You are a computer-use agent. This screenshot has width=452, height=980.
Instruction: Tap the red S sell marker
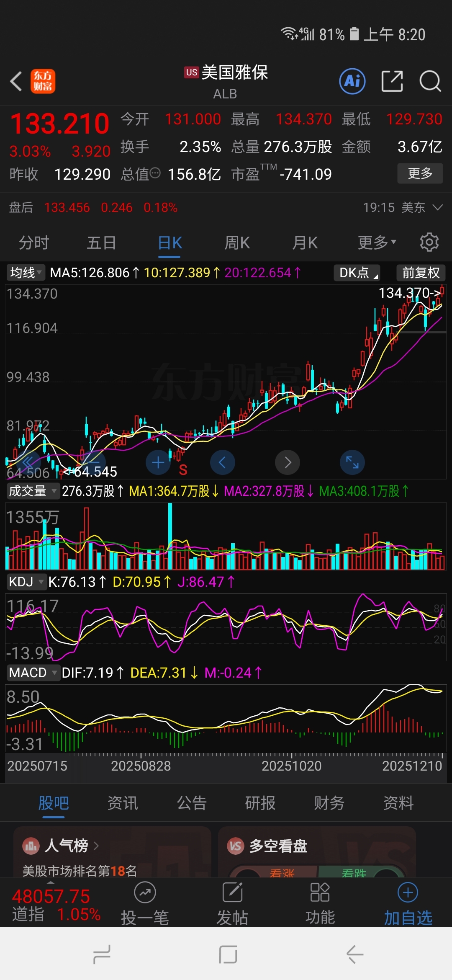pos(183,470)
